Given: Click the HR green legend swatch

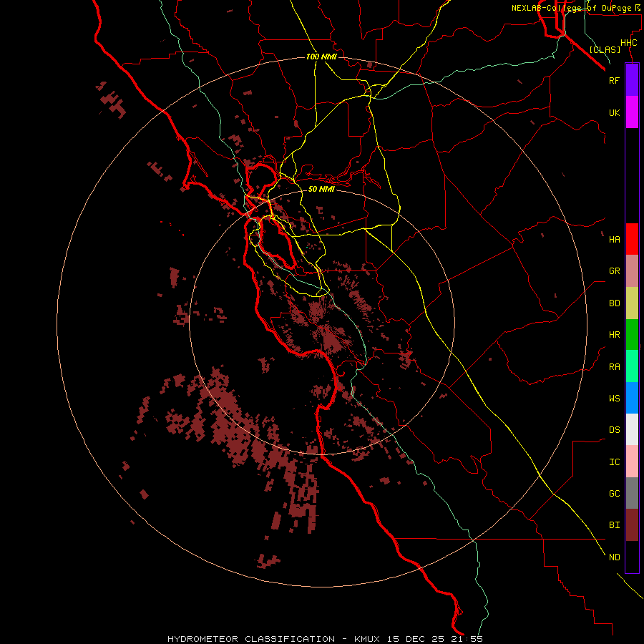Looking at the screenshot, I should click(632, 335).
